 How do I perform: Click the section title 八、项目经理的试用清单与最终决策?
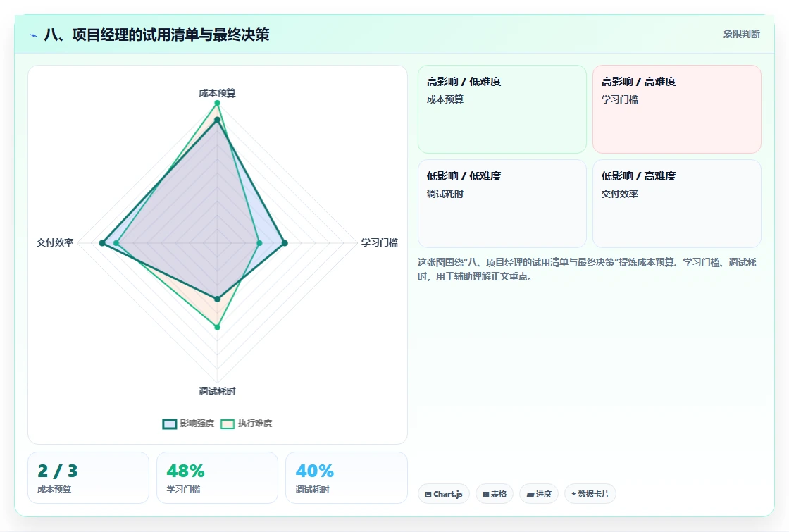tap(157, 35)
